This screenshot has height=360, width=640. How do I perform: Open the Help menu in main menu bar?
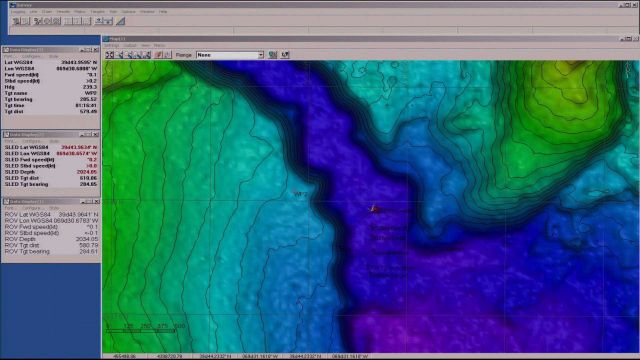(163, 12)
